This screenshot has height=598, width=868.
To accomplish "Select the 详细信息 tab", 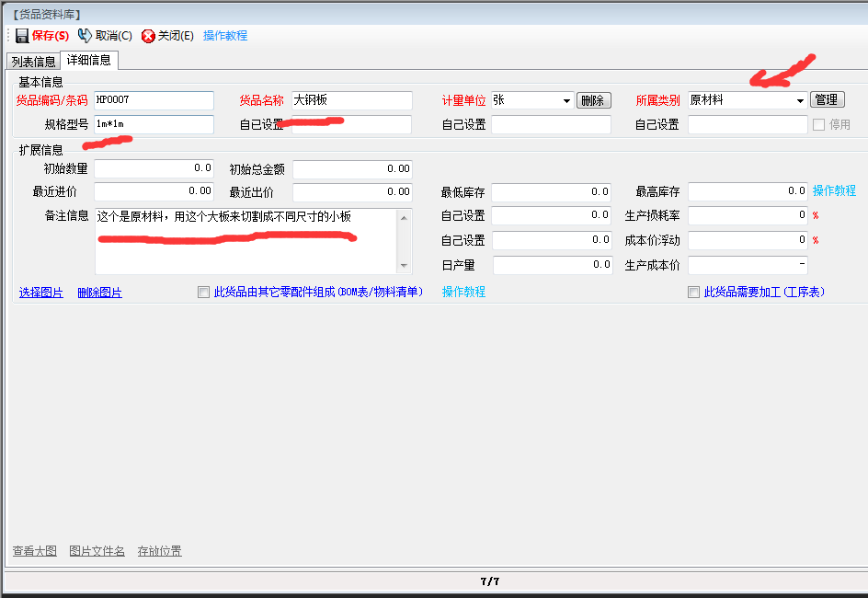I will click(89, 61).
